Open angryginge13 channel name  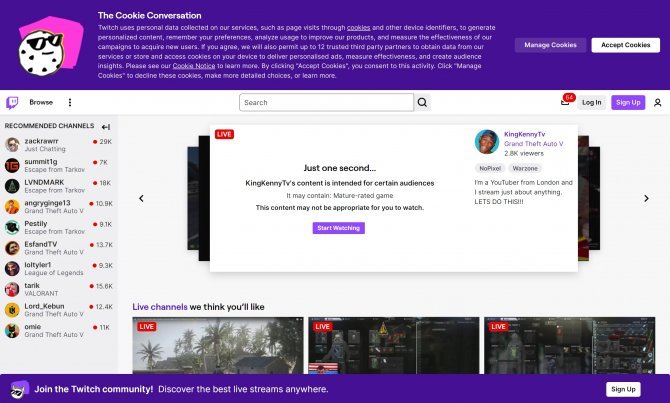click(47, 203)
